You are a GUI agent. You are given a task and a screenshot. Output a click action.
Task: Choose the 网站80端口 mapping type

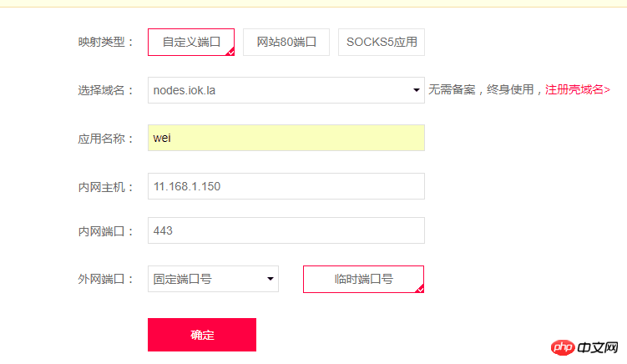pos(286,42)
